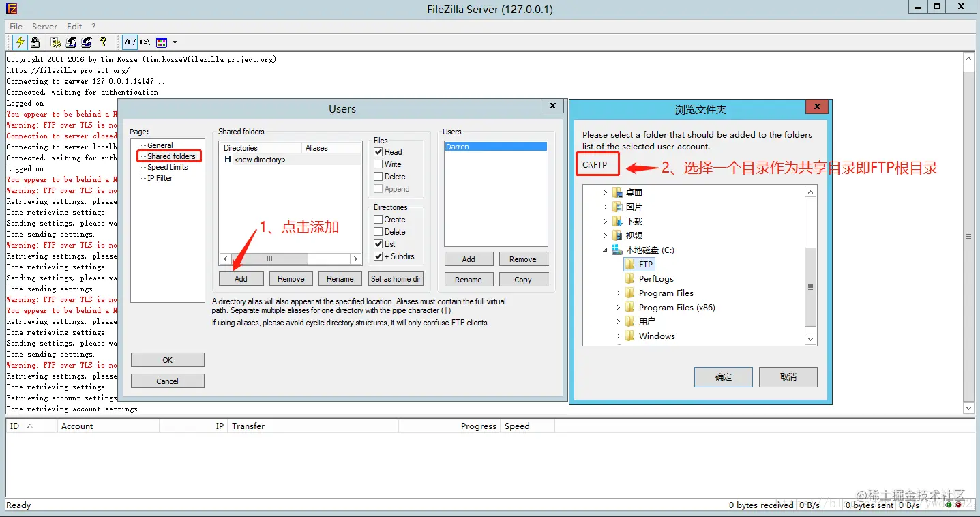This screenshot has width=980, height=517.
Task: Click the FTP folder icon in the tree
Action: [x=630, y=264]
